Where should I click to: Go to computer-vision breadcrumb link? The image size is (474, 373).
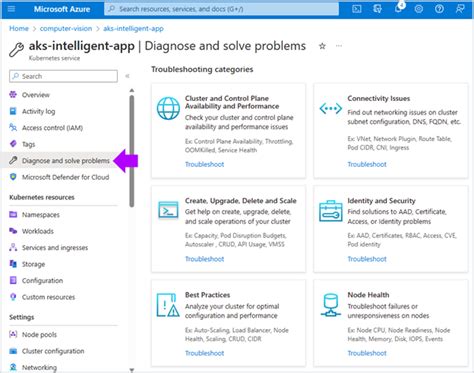pos(66,29)
